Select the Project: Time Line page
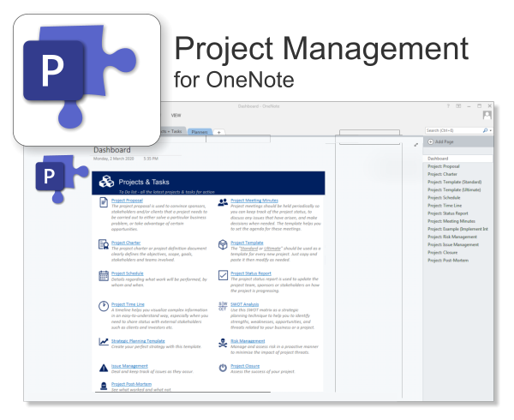This screenshot has height=420, width=514. [x=445, y=206]
